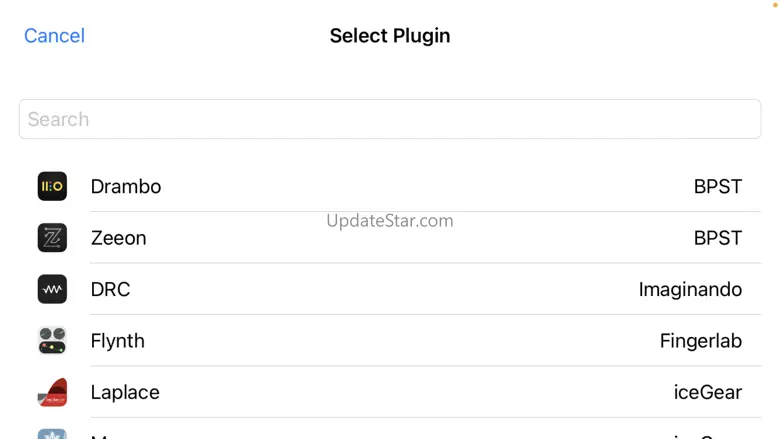Click the UpdateStar.com watermark text
Viewport: 780px width, 439px height.
tap(390, 221)
